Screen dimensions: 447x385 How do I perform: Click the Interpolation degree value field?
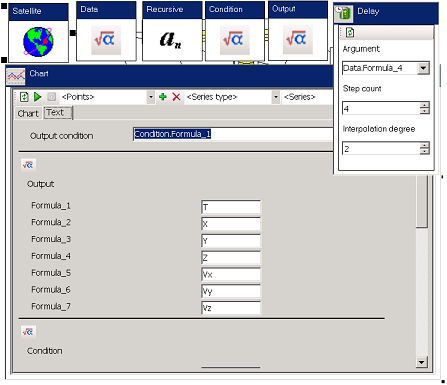click(x=381, y=148)
